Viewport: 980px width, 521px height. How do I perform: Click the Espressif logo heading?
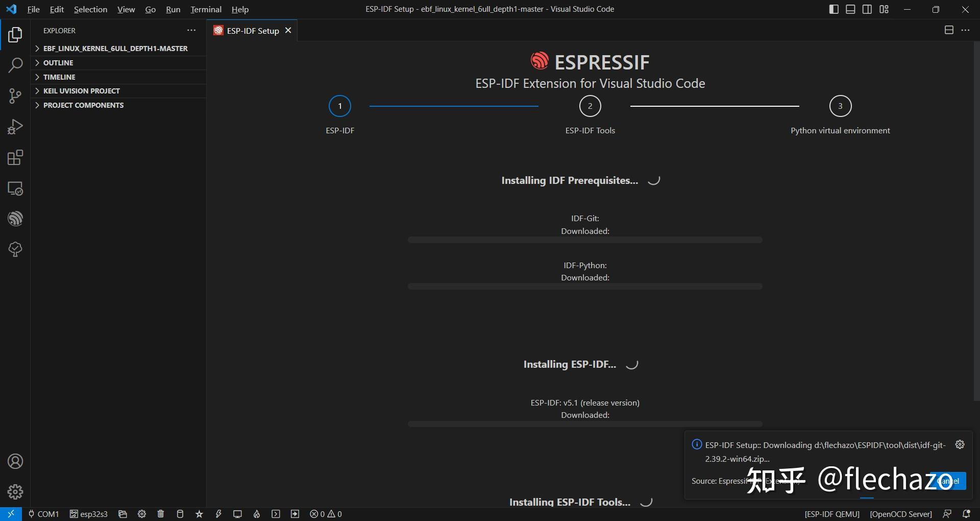pos(590,62)
